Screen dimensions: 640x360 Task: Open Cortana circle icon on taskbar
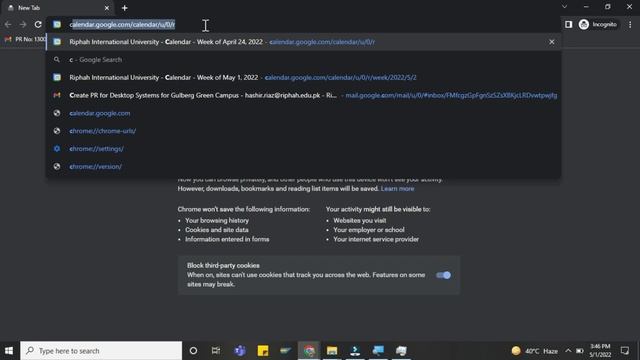(193, 351)
